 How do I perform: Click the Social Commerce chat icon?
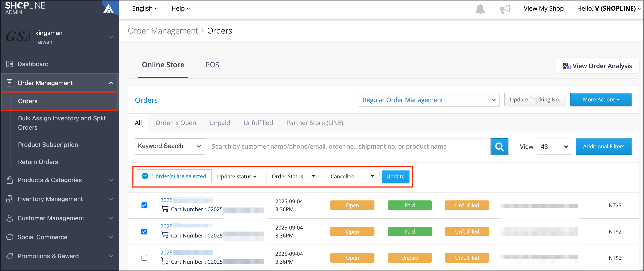[x=9, y=237]
